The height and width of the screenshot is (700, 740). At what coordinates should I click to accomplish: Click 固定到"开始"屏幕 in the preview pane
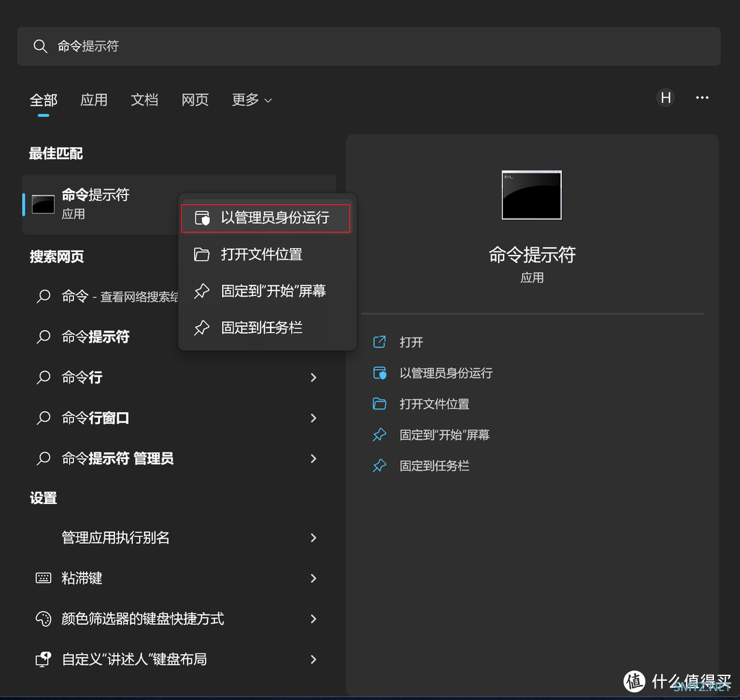click(444, 435)
